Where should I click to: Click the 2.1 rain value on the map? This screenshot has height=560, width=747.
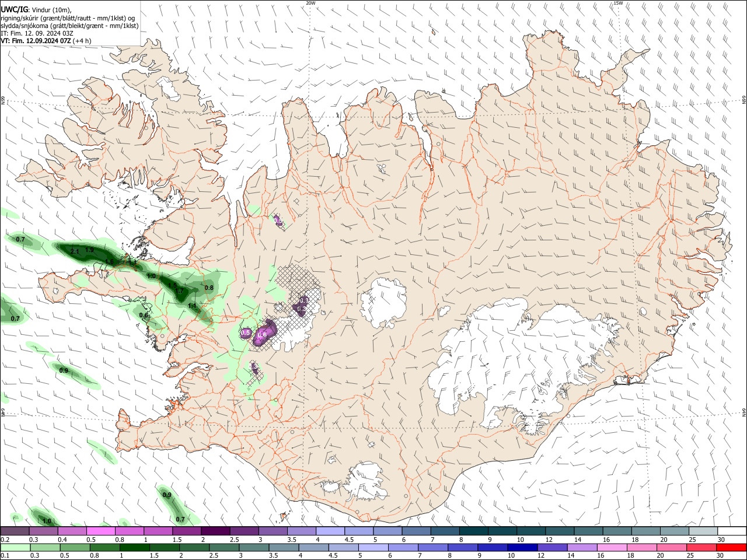(x=75, y=251)
